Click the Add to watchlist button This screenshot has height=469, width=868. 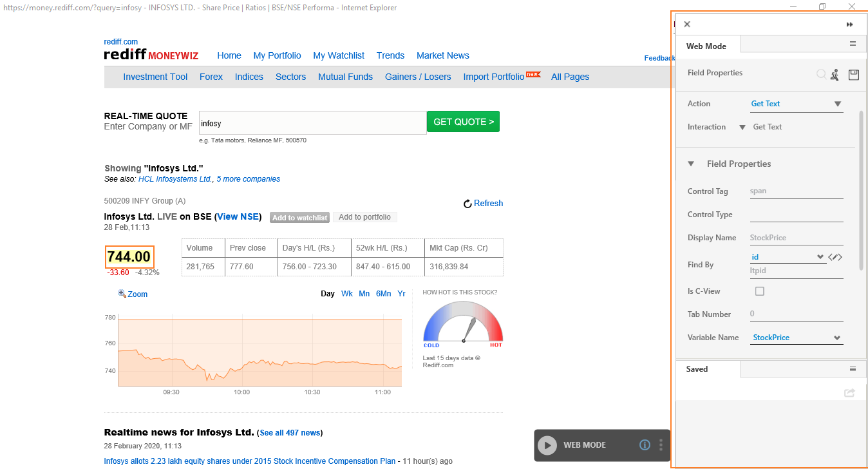(299, 218)
